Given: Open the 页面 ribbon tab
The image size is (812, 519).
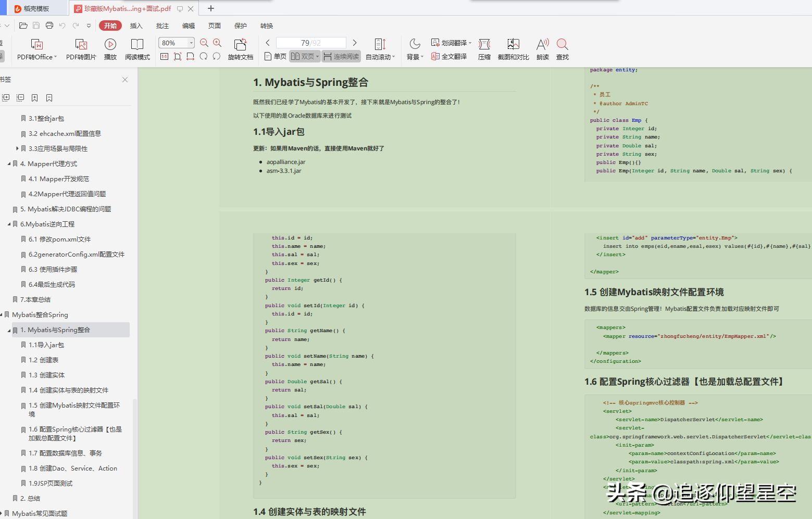Looking at the screenshot, I should (x=214, y=26).
